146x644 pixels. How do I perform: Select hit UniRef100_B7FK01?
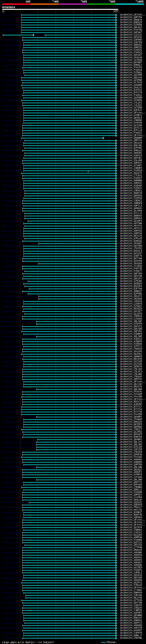[x=131, y=90]
